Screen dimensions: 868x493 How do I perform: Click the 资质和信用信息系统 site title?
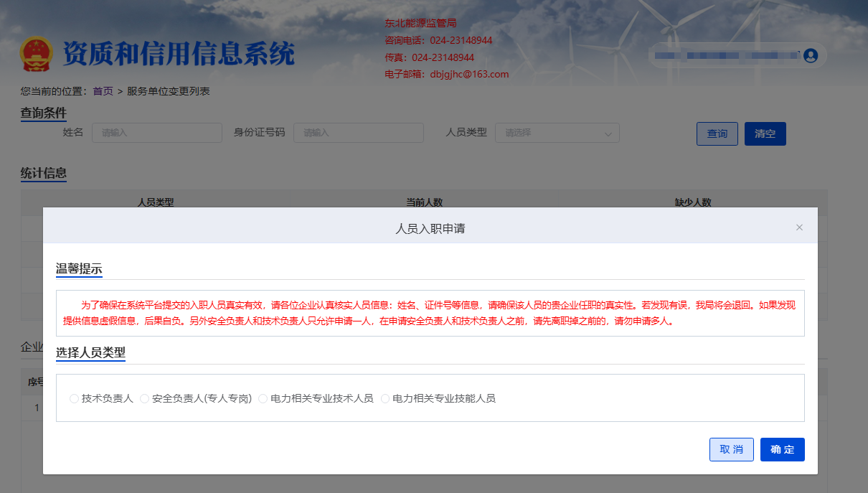(x=179, y=54)
